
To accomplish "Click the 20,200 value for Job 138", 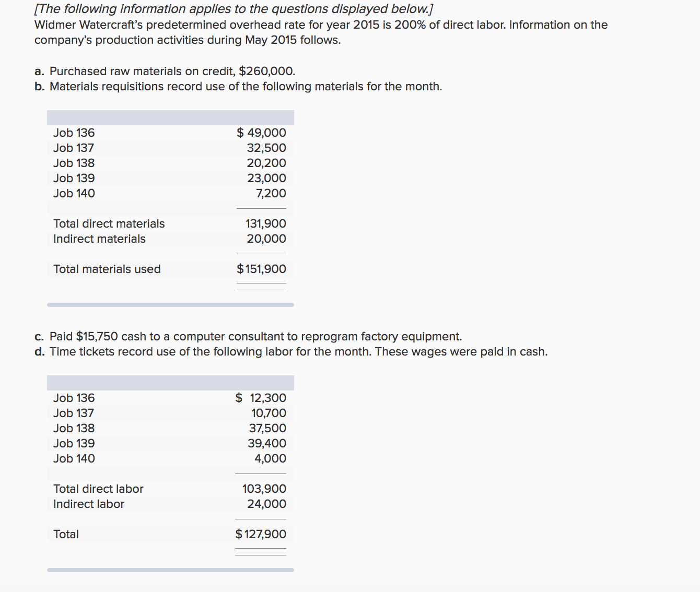I will 266,163.
